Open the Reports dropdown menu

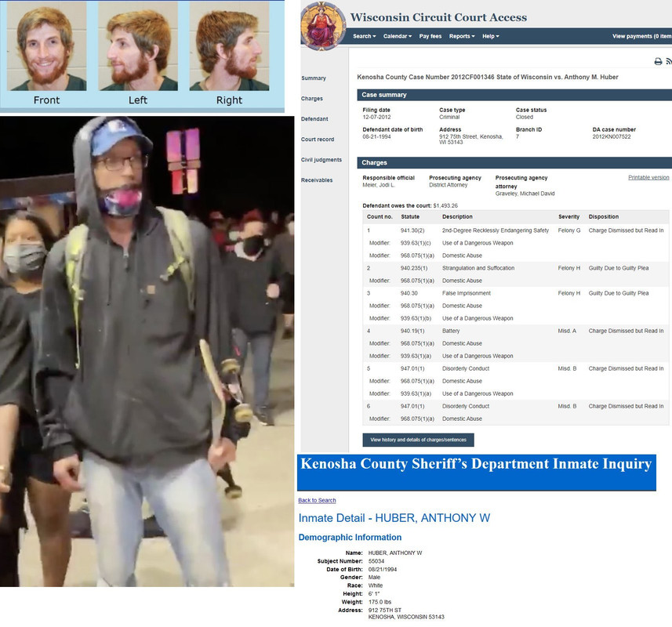[x=462, y=36]
